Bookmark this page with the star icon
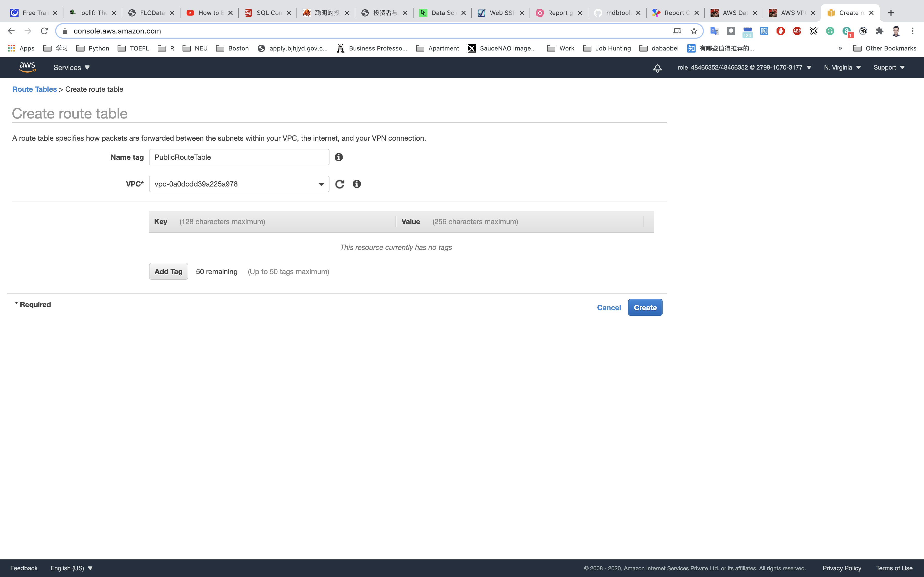Viewport: 924px width, 577px height. pos(694,31)
